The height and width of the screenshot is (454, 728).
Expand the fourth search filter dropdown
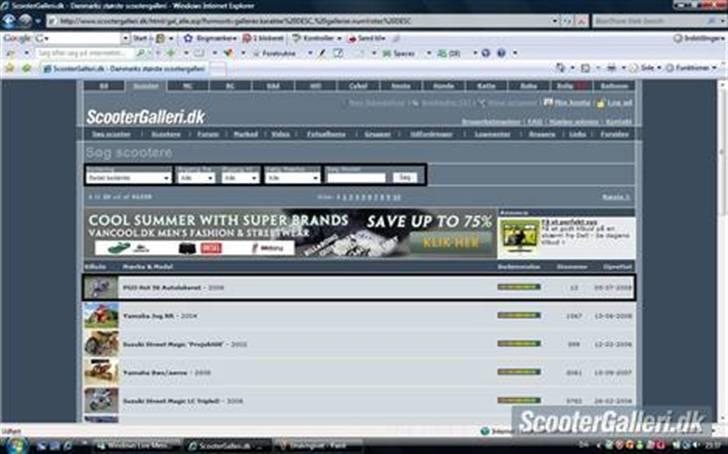(293, 177)
